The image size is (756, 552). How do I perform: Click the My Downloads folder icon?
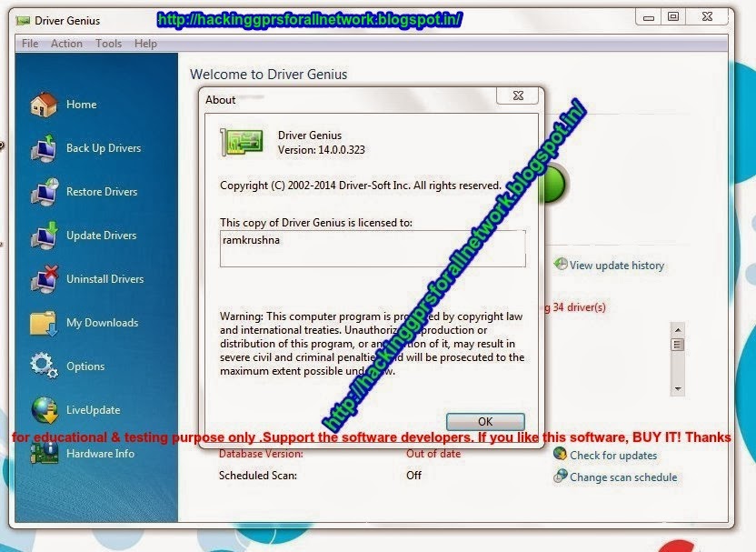(x=44, y=323)
